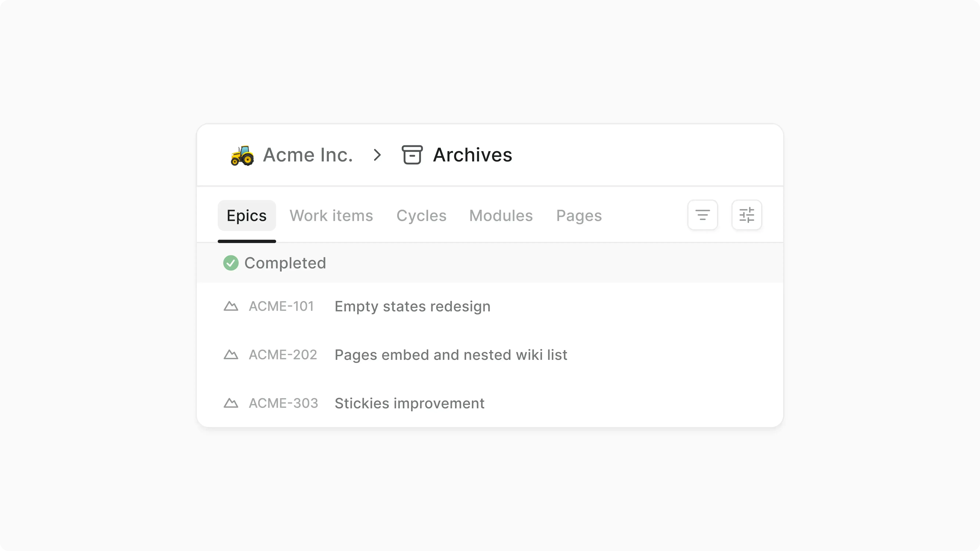Open epic ACME-101 Empty states redesign
Viewport: 980px width, 551px height.
coord(412,306)
